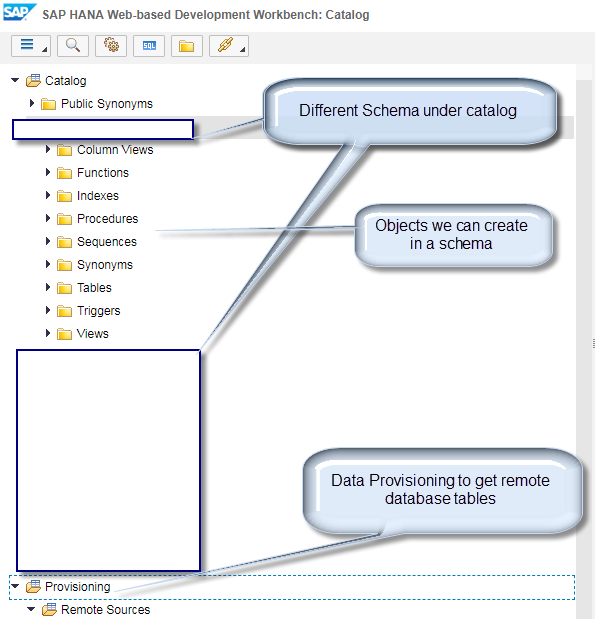Expand the Indexes folder arrow
Screen dimensions: 595x619
48,195
